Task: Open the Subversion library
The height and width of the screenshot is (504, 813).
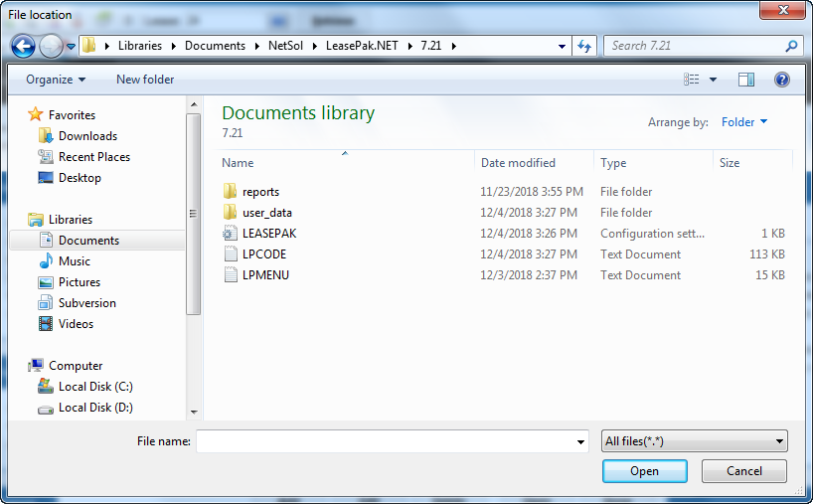Action: (86, 303)
